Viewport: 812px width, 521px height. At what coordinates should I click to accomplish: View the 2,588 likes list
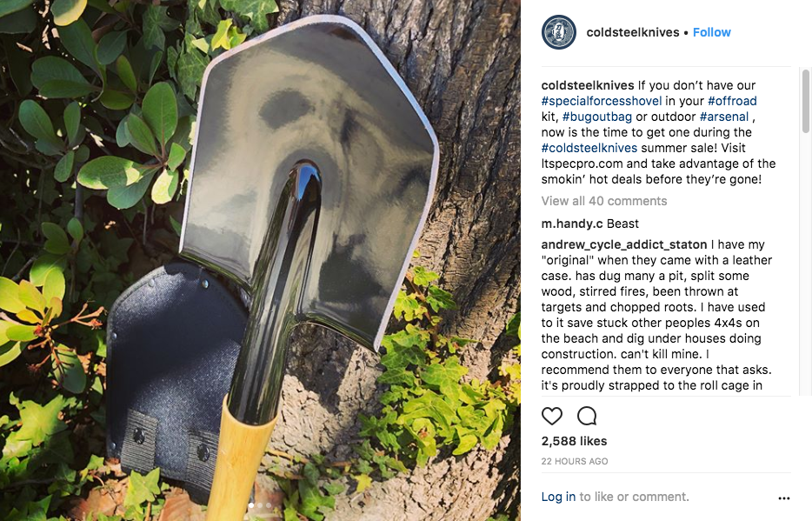pos(574,441)
